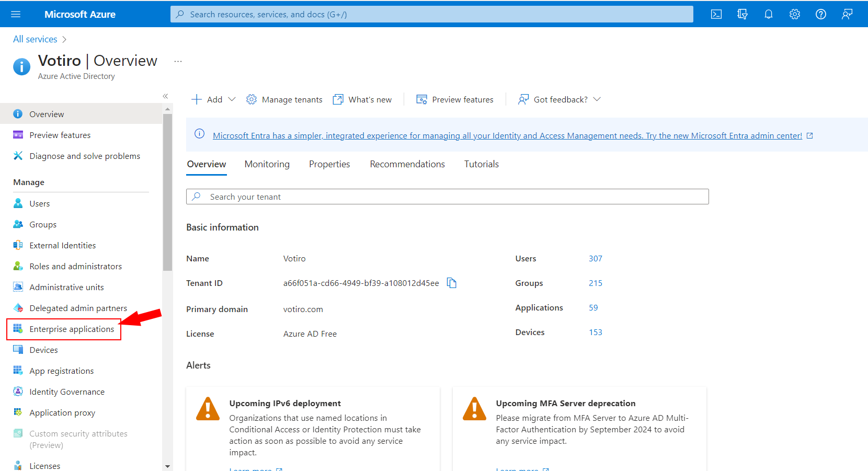Open the Devices count 153

(x=596, y=332)
